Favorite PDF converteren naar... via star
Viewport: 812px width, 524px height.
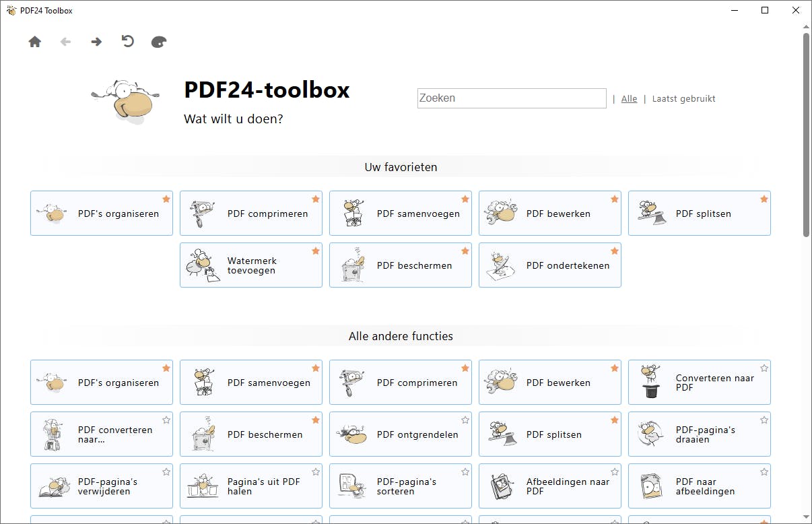[166, 420]
